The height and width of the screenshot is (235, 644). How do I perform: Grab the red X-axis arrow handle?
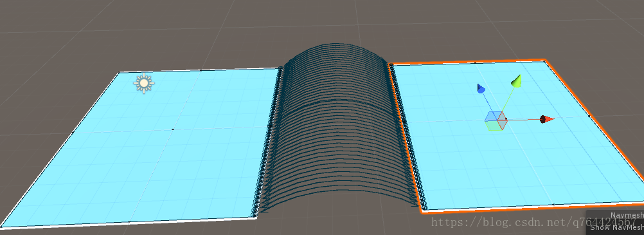pos(547,119)
